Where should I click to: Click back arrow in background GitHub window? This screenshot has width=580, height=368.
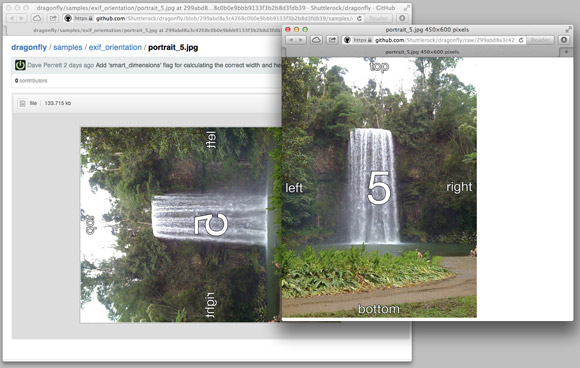(12, 18)
